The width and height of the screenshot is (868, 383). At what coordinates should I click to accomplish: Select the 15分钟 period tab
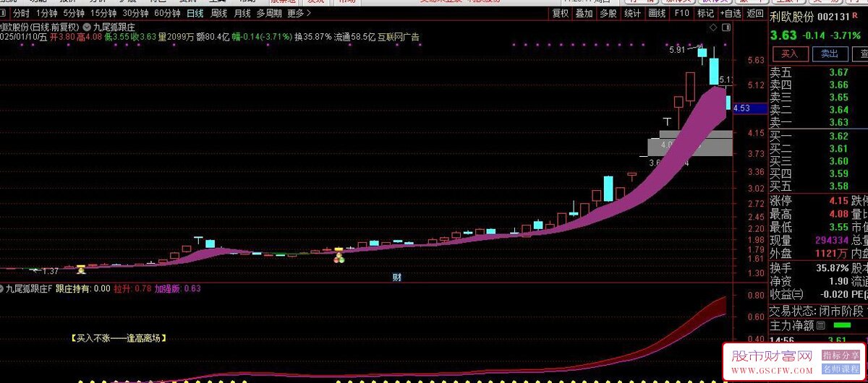pyautogui.click(x=103, y=13)
